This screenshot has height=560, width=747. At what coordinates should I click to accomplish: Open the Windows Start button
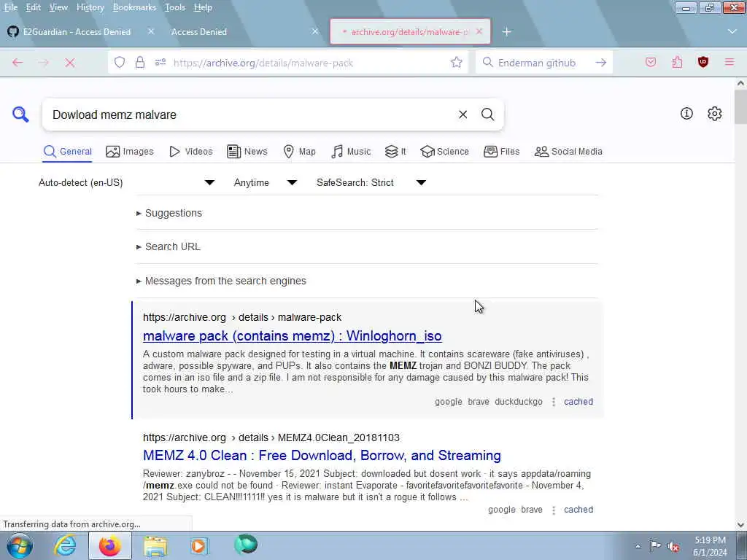[x=20, y=545]
